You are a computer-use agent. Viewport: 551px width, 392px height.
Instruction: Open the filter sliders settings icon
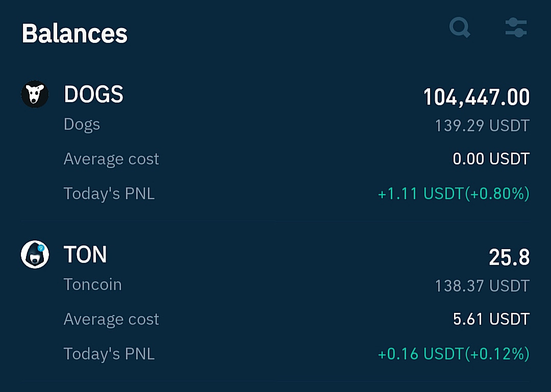pyautogui.click(x=516, y=28)
